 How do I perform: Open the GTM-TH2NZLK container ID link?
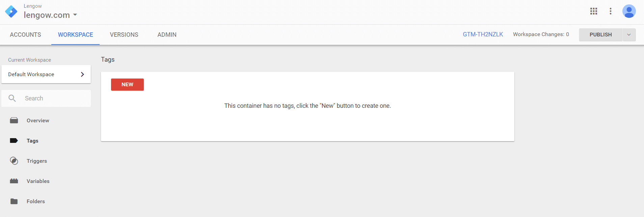pyautogui.click(x=483, y=34)
